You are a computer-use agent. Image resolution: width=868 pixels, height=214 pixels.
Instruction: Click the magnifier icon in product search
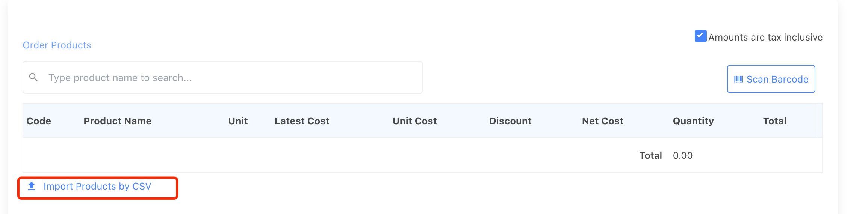pyautogui.click(x=33, y=77)
